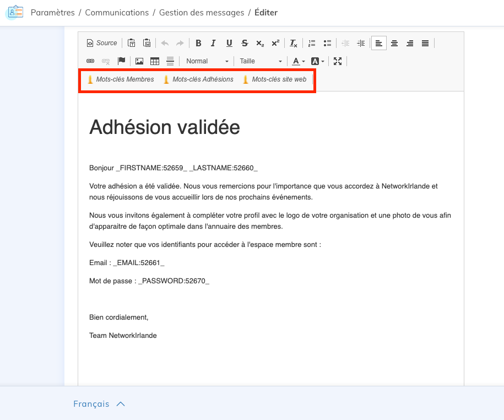Toggle underline formatting
This screenshot has height=420, width=504.
[x=229, y=43]
